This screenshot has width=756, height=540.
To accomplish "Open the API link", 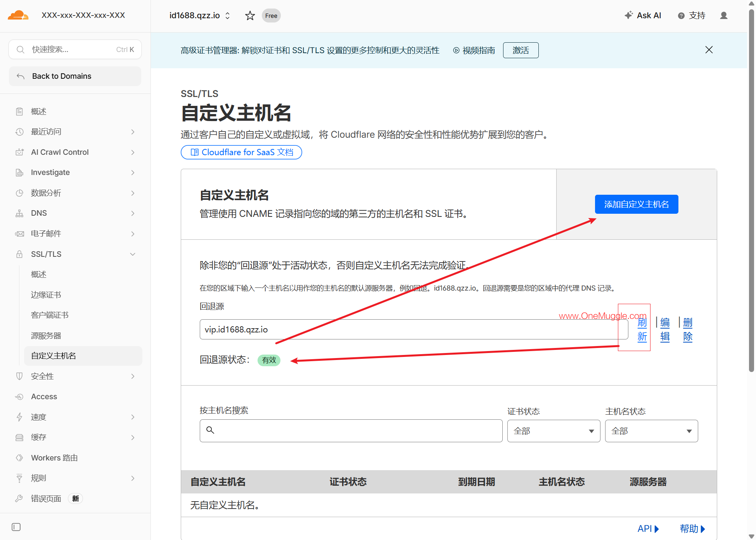I will pyautogui.click(x=648, y=528).
